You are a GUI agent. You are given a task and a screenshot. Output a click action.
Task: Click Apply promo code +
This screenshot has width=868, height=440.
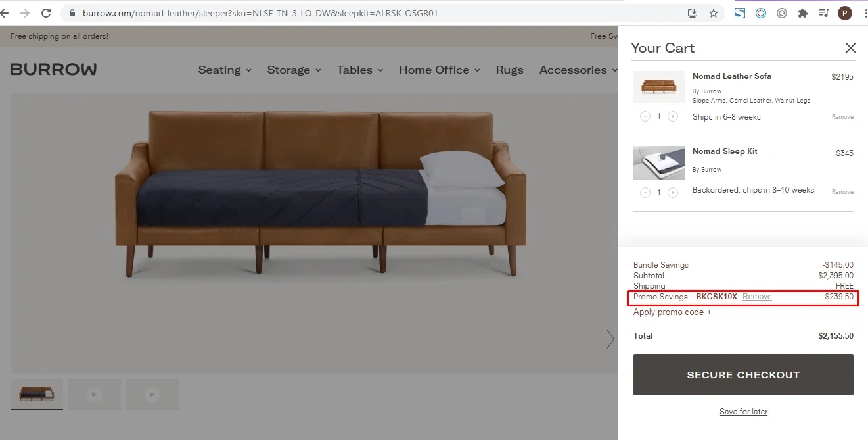coord(672,312)
